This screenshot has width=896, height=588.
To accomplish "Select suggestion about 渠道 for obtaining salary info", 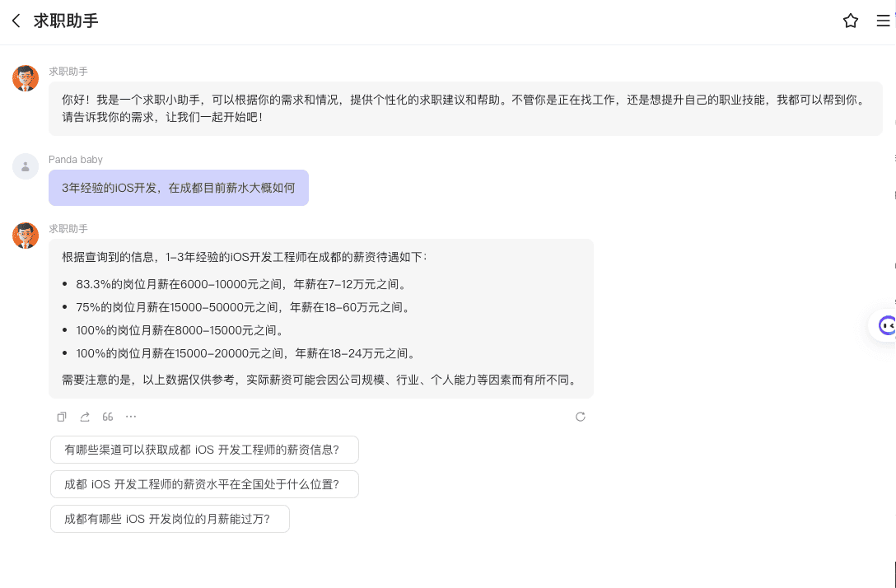I will click(x=204, y=450).
